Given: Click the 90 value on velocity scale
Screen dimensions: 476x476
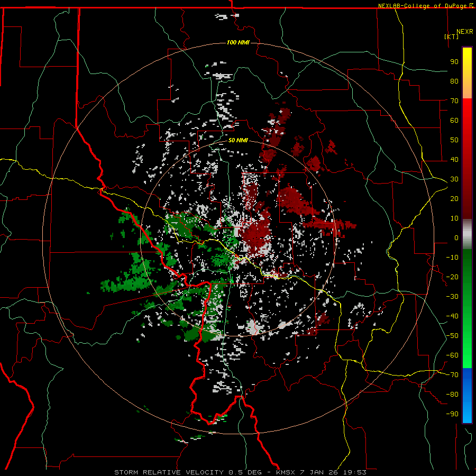Looking at the screenshot, I should [454, 62].
